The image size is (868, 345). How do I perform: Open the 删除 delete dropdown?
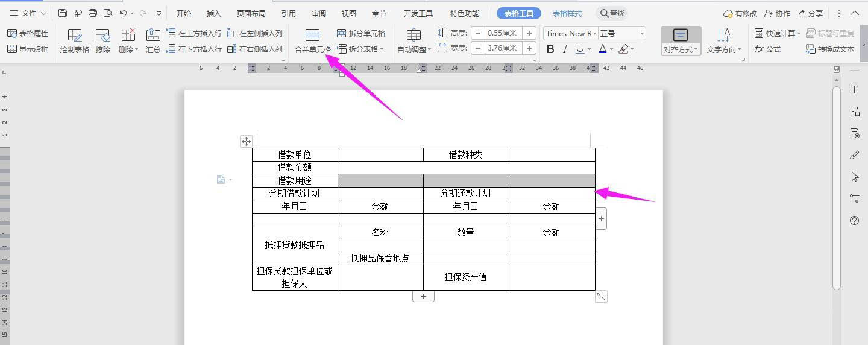(x=128, y=41)
